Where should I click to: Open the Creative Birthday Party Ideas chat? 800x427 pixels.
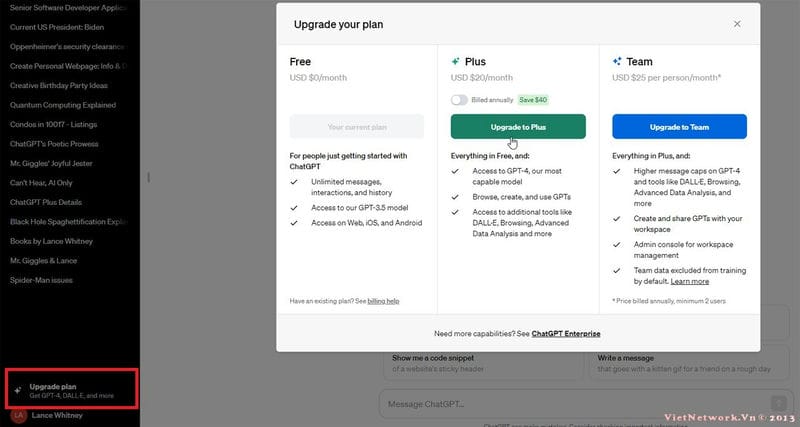(62, 85)
